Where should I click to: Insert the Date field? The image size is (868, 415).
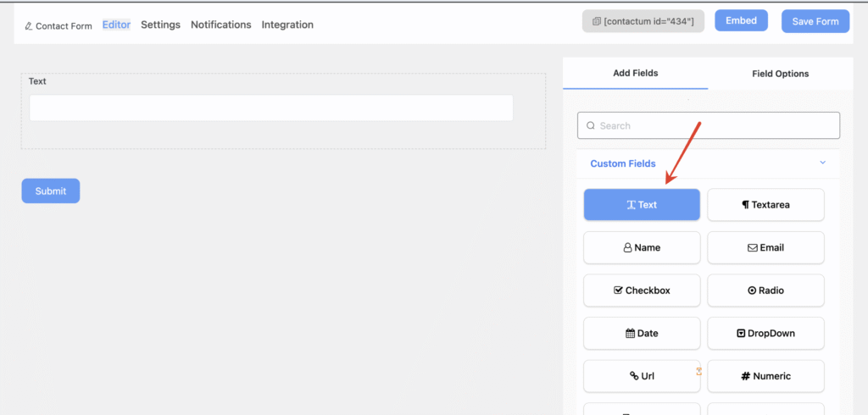pos(642,334)
